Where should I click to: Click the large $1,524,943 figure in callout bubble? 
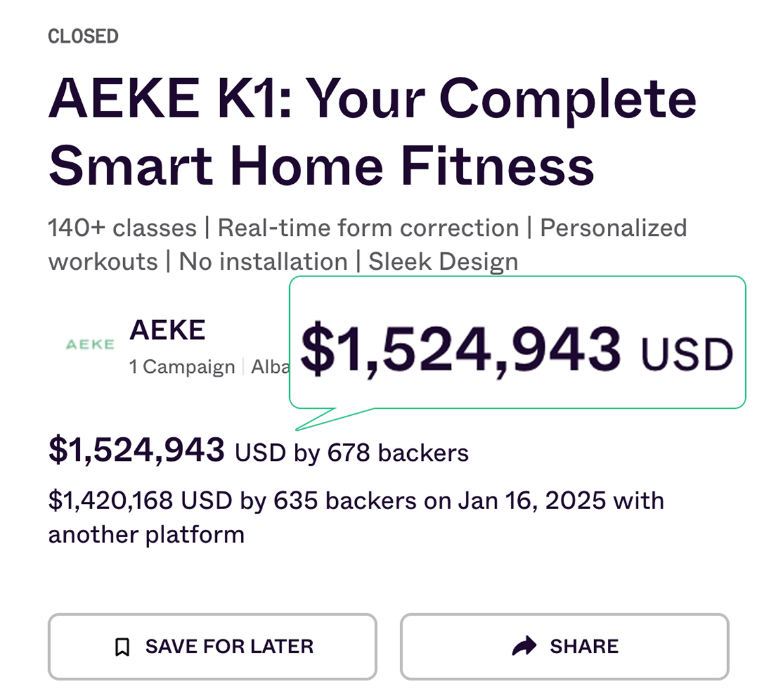pyautogui.click(x=461, y=350)
